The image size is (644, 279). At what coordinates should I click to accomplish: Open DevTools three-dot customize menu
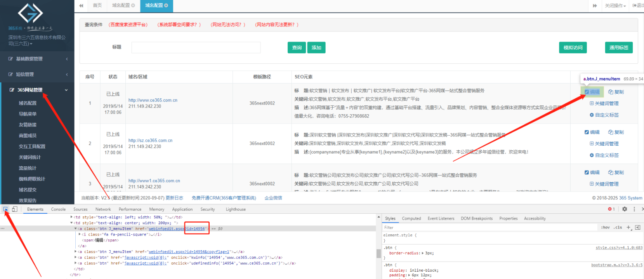[x=634, y=209]
